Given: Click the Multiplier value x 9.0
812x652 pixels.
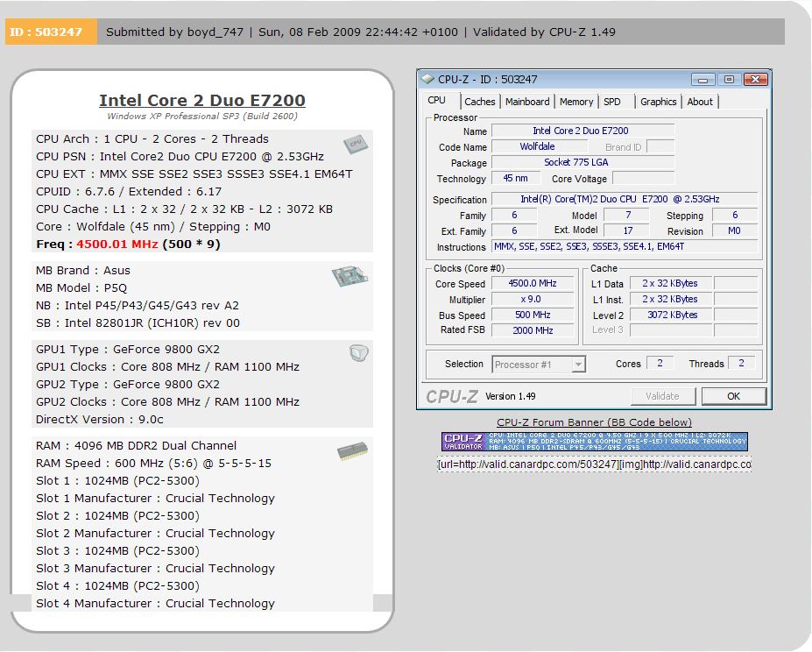Looking at the screenshot, I should point(533,299).
